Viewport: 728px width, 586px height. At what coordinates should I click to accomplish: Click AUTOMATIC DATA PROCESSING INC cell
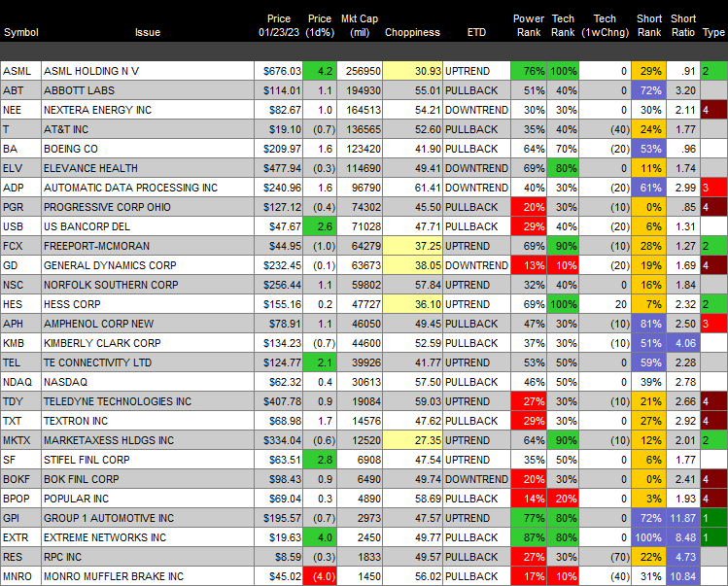click(148, 189)
